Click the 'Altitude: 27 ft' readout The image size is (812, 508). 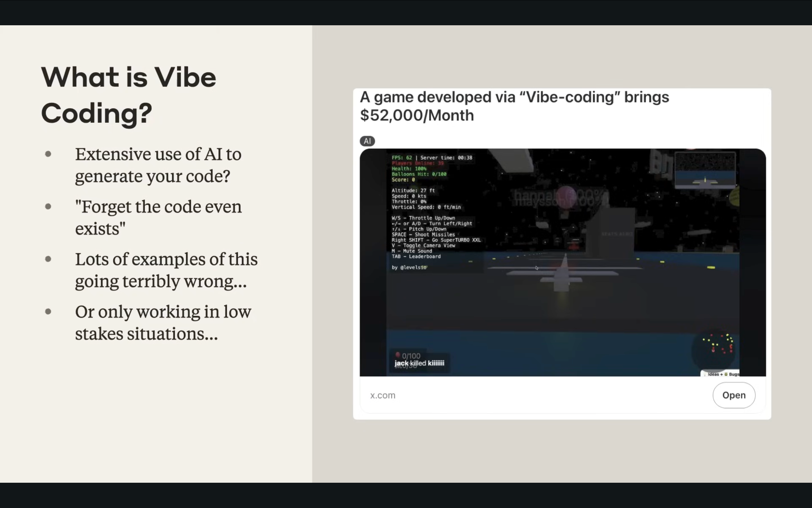point(413,191)
